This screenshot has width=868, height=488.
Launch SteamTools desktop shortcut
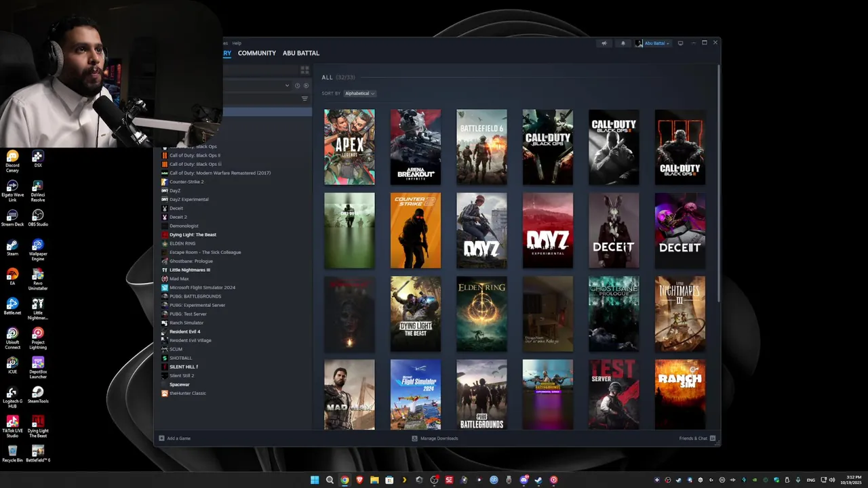(x=38, y=394)
